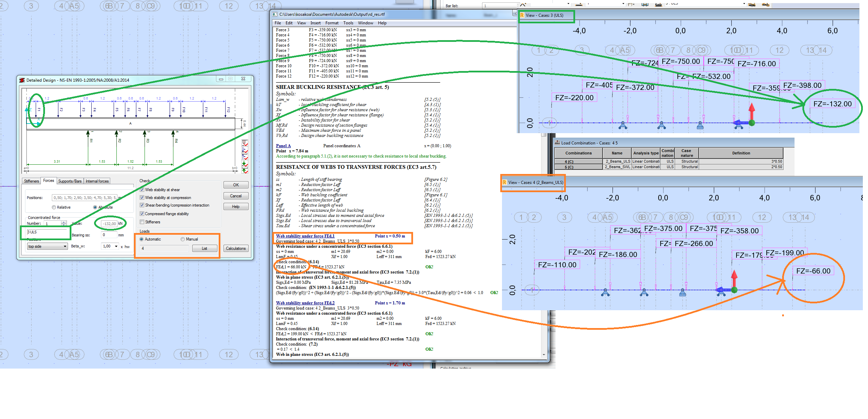Click inside the Bearing ss input field

[109, 235]
